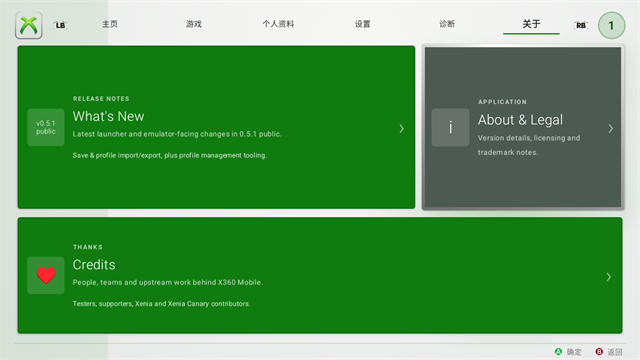Image resolution: width=640 pixels, height=360 pixels.
Task: Open the 设置 tab
Action: pos(362,24)
